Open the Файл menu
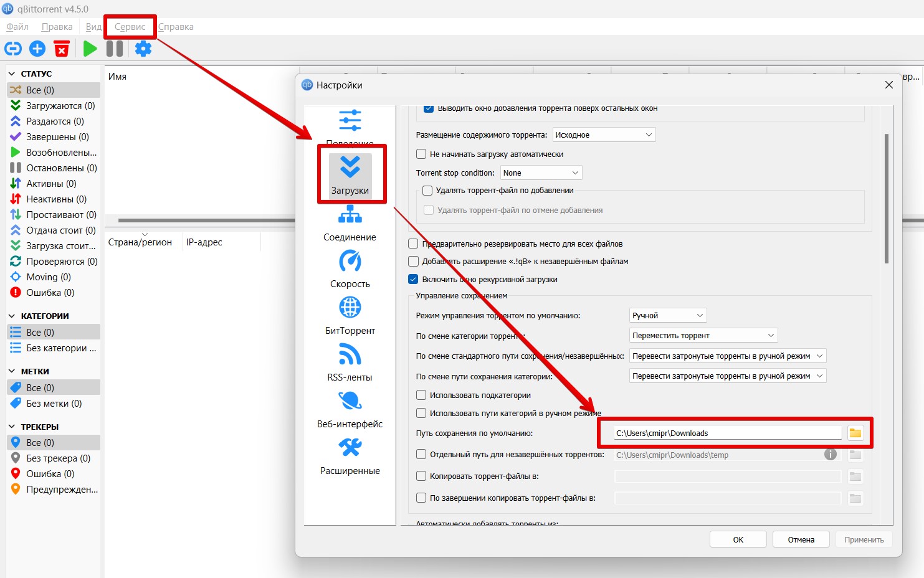Screen dimensions: 924x578 [17, 27]
